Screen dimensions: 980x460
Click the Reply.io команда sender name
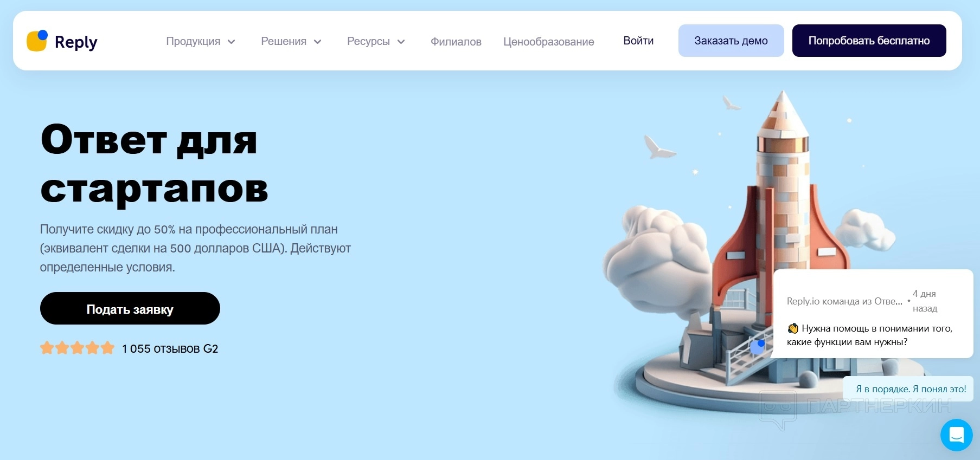point(844,301)
